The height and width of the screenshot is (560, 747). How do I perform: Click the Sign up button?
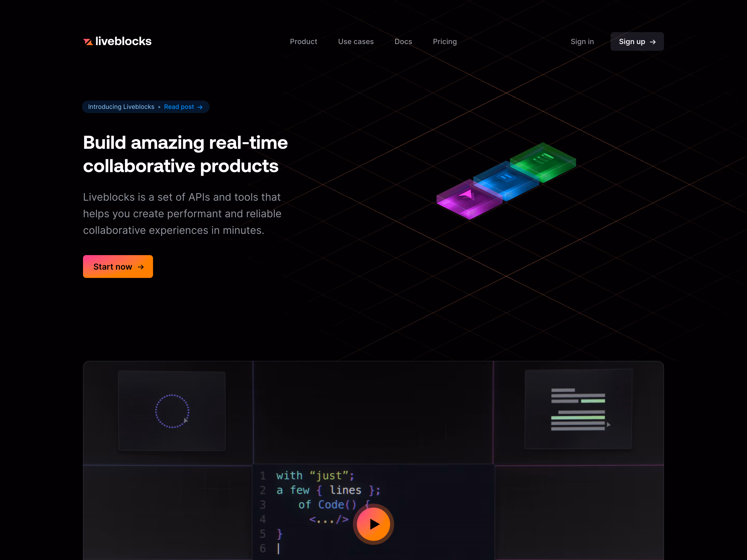[x=637, y=41]
